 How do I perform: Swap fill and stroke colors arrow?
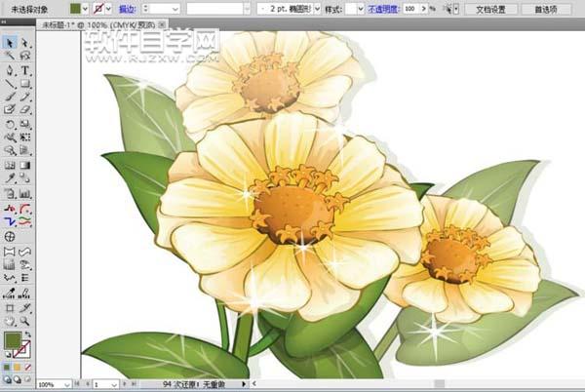coord(28,333)
